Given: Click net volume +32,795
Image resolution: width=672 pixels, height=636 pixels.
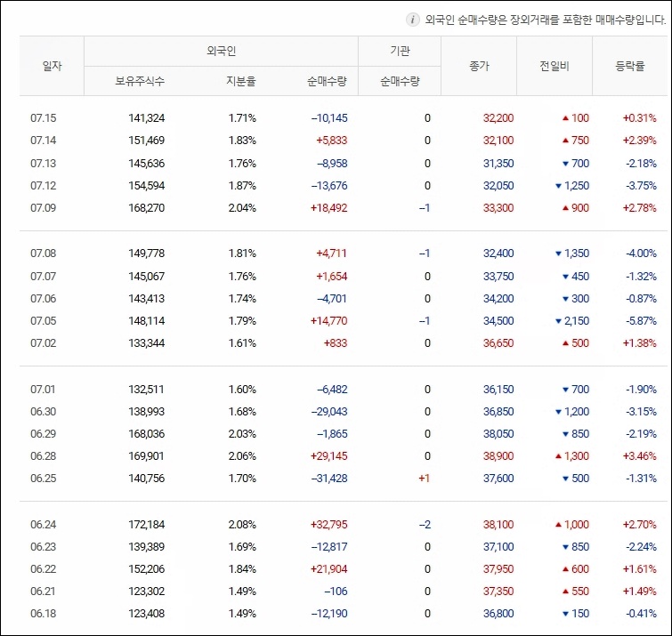Looking at the screenshot, I should 328,525.
